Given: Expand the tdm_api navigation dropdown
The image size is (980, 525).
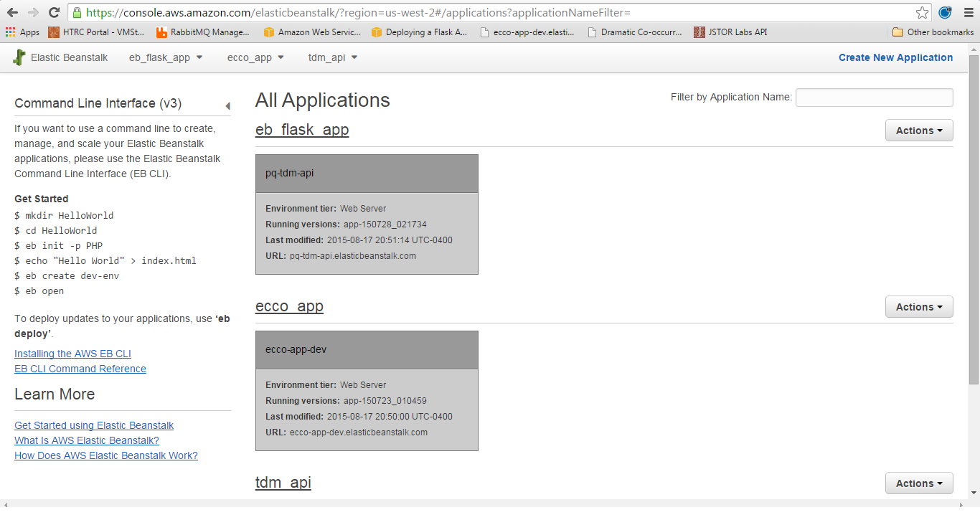Looking at the screenshot, I should tap(333, 57).
